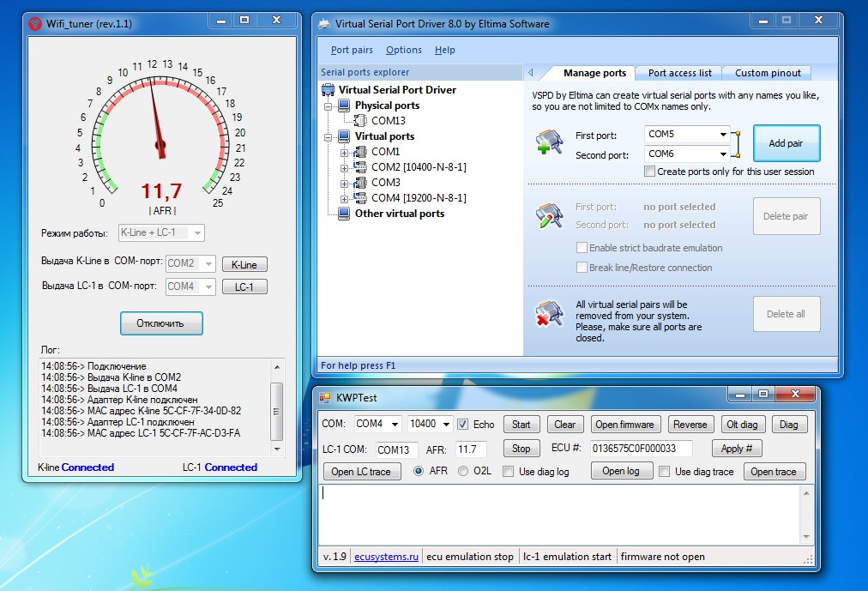Click the collapse arrow left of Manage ports
The height and width of the screenshot is (591, 868).
pyautogui.click(x=531, y=73)
